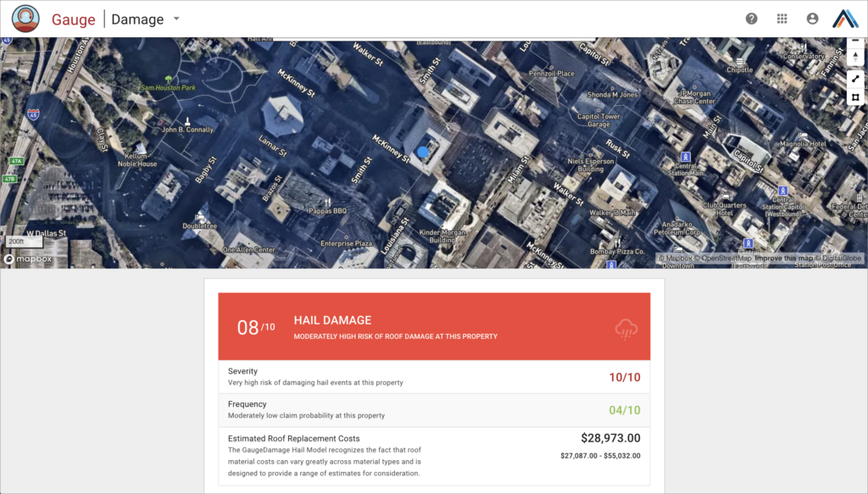Click the Central Station Capitol transit icon
Image resolution: width=868 pixels, height=494 pixels.
[782, 191]
